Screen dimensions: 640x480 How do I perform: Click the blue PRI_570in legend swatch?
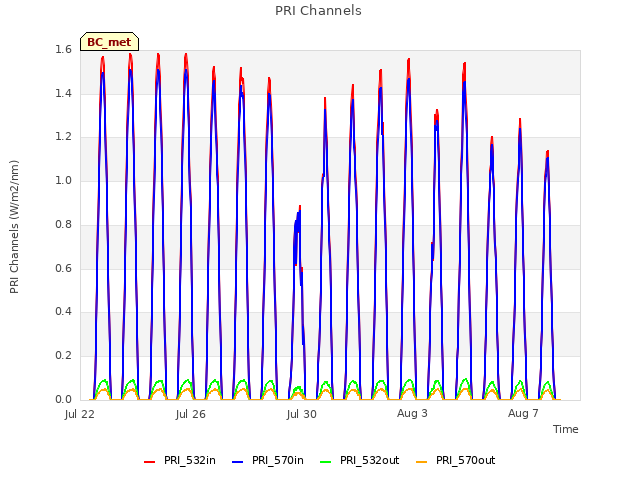click(238, 462)
